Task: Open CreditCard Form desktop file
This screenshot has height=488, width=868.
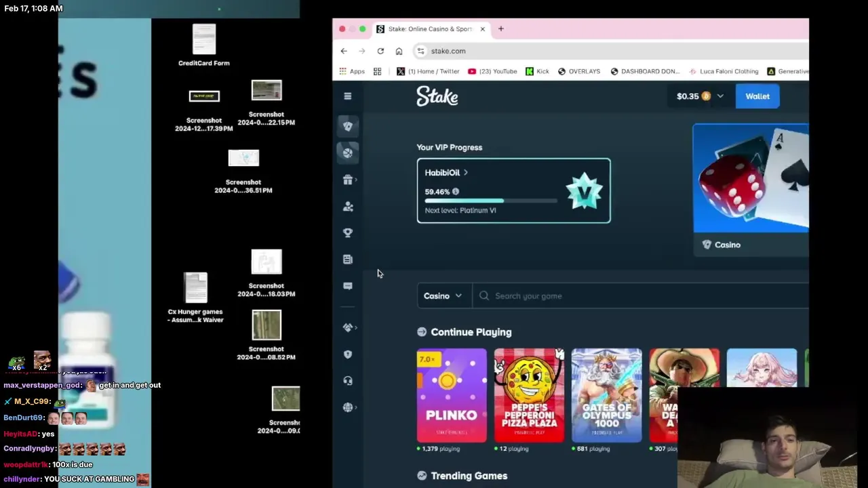Action: point(204,45)
